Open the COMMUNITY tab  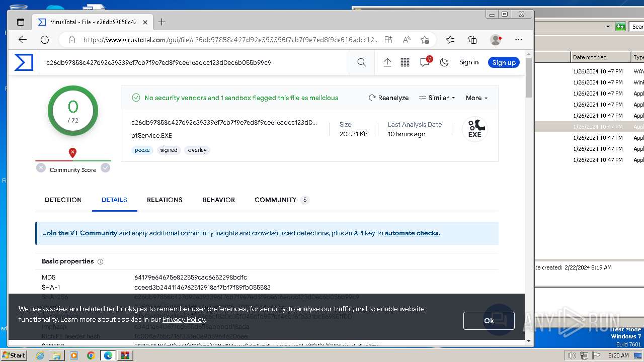coord(282,200)
